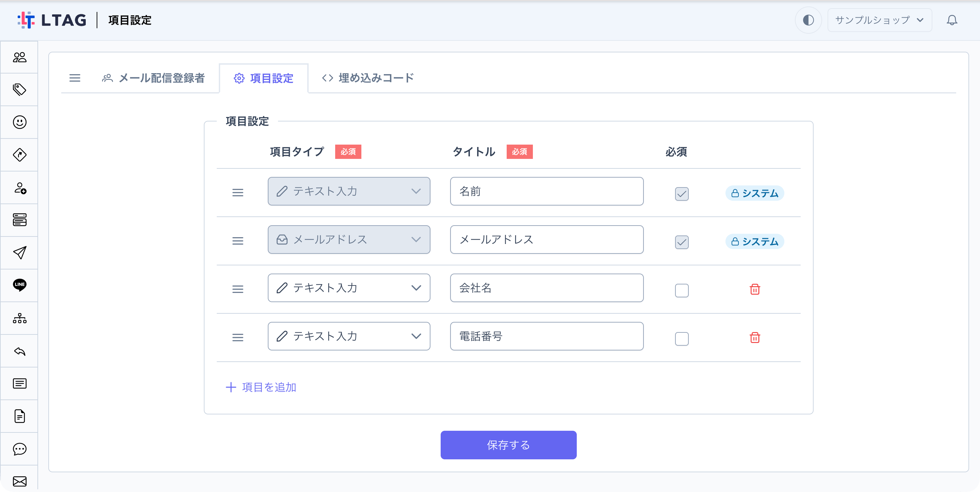Viewport: 980px width, 492px height.
Task: Open the サンプルショップ shop dropdown
Action: click(x=880, y=20)
